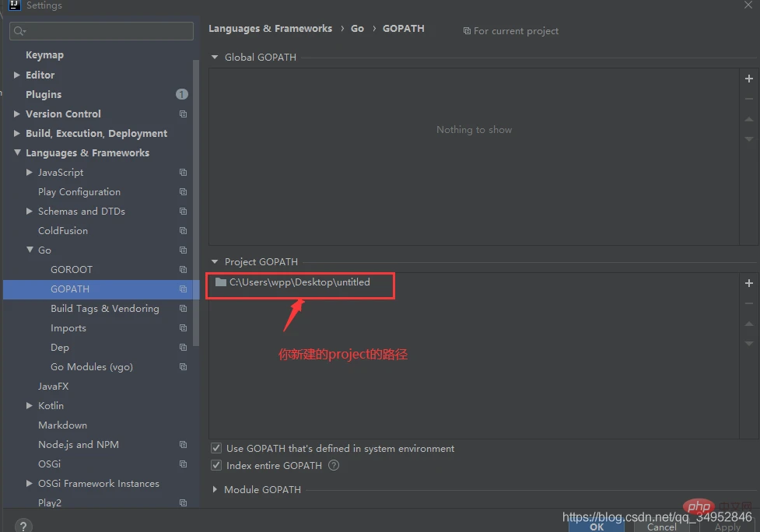Click project-level icon beside Play Configuration

pyautogui.click(x=184, y=192)
